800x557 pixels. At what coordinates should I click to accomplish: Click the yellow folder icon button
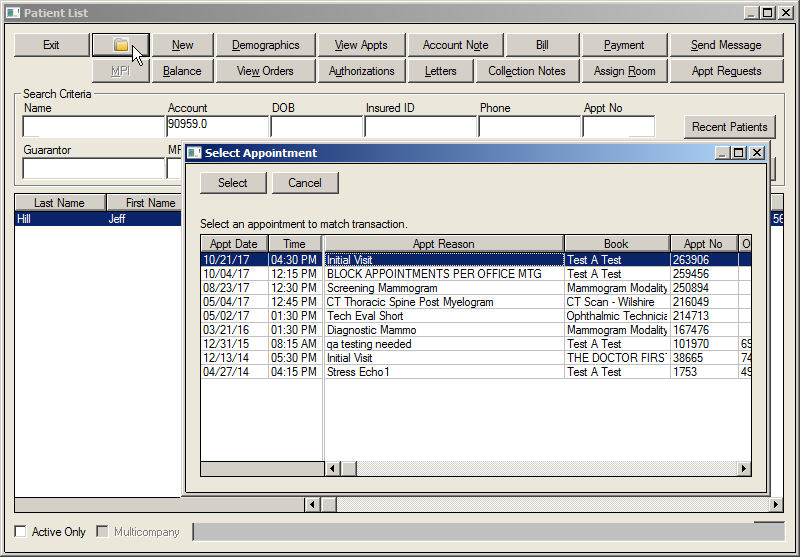120,45
